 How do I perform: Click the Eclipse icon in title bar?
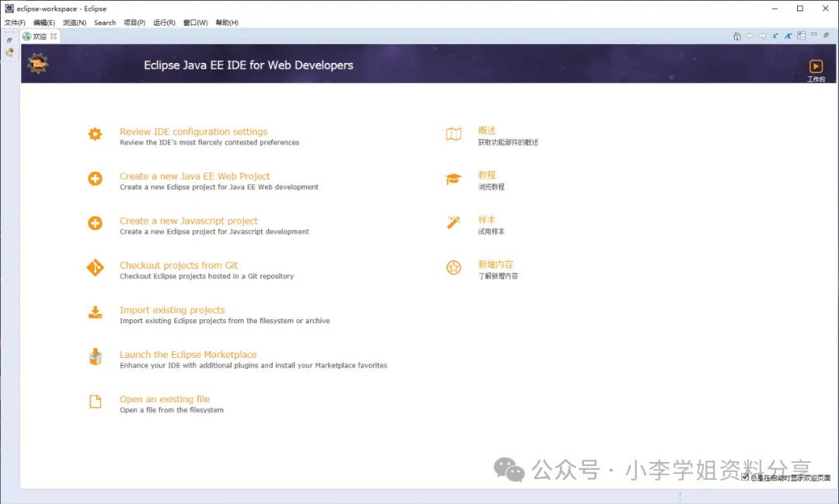9,9
